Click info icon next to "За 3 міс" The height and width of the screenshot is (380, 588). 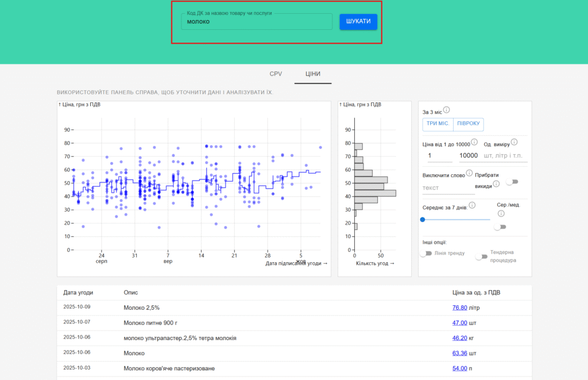click(446, 110)
